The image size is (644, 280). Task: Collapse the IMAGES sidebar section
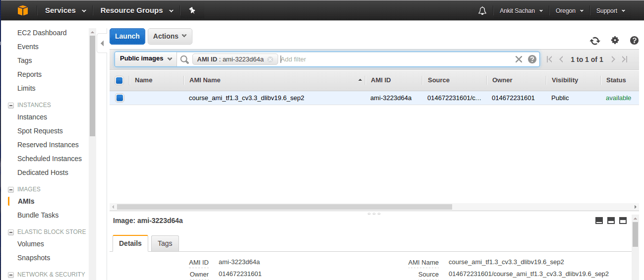click(11, 189)
